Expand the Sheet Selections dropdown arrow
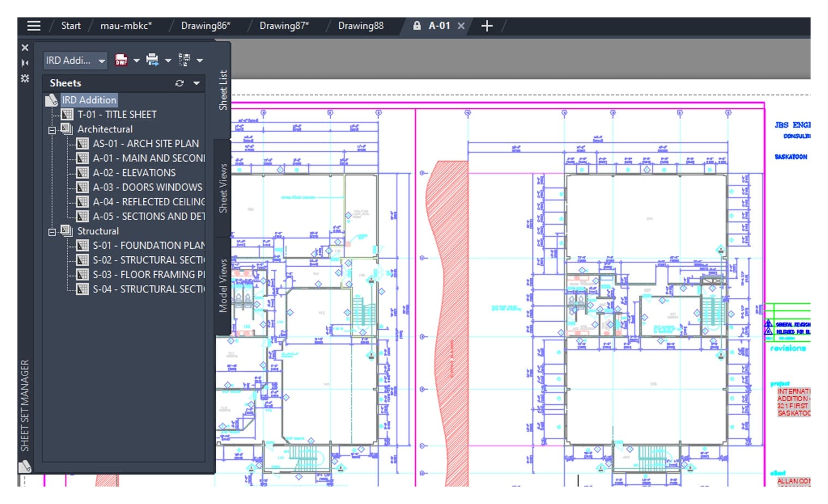 pyautogui.click(x=199, y=60)
